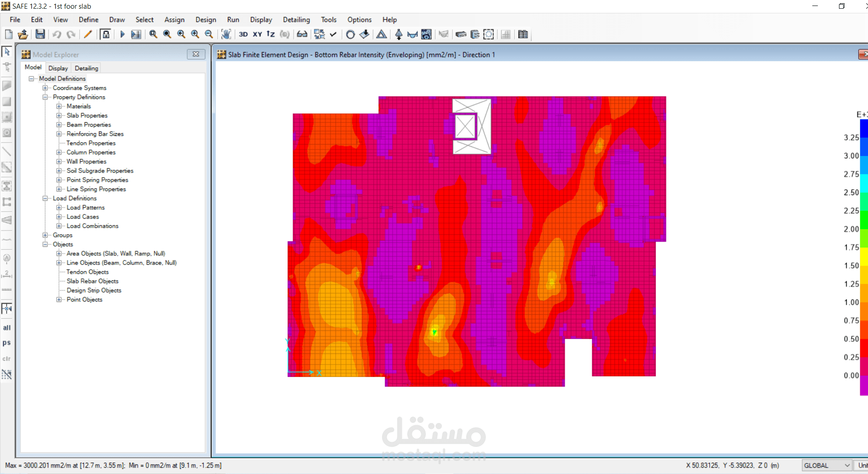Screen dimensions: 868x474
Task: Click the Zoom Out minus magnifier
Action: click(x=209, y=35)
